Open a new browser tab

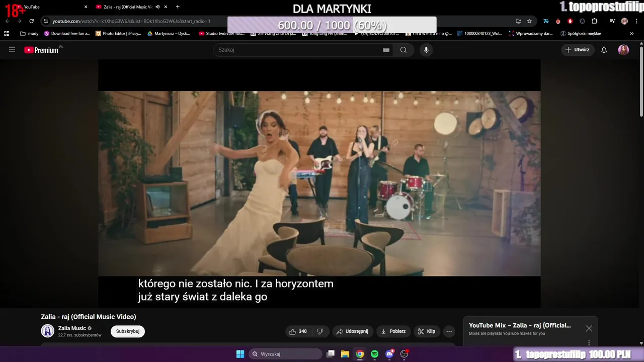tap(178, 7)
